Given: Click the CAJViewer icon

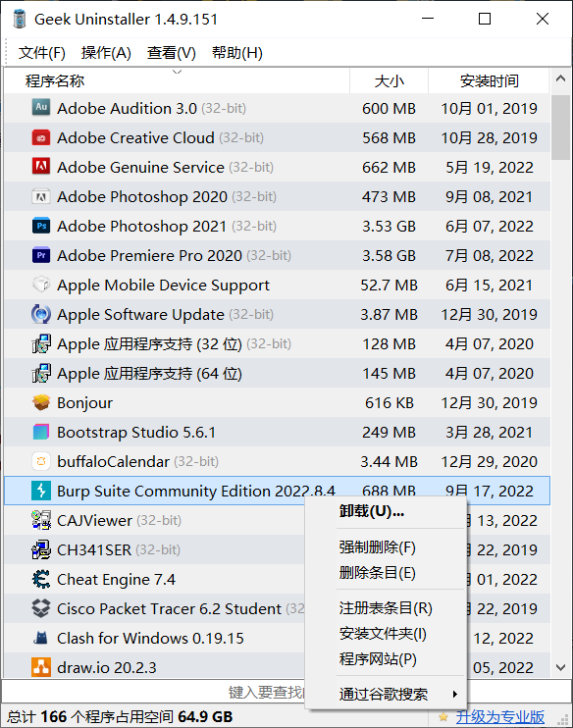Looking at the screenshot, I should (x=41, y=520).
